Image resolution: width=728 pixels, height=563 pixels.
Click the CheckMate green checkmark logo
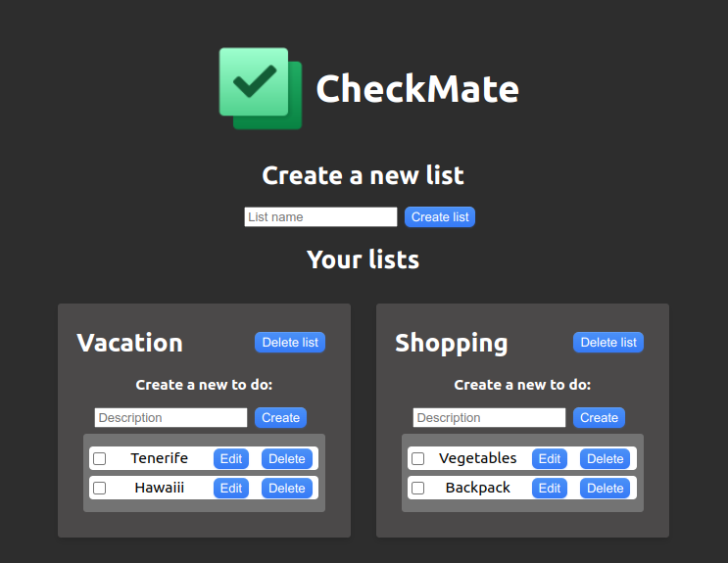pyautogui.click(x=261, y=88)
